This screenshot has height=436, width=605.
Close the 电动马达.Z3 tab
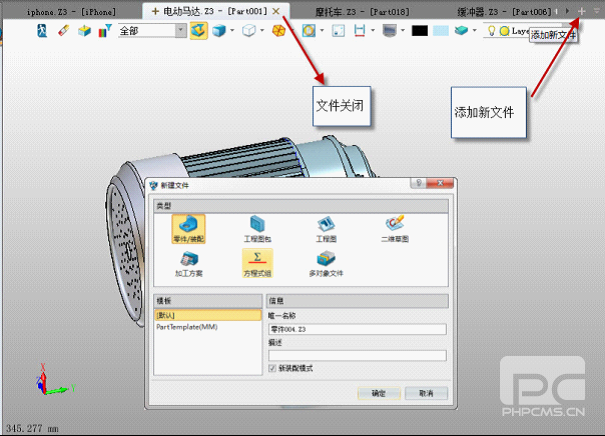pos(276,10)
